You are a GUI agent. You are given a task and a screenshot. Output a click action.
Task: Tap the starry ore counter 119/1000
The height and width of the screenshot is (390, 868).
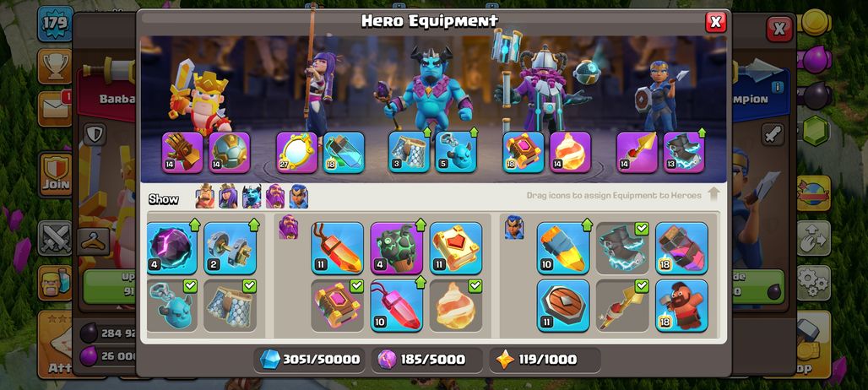[x=545, y=360]
